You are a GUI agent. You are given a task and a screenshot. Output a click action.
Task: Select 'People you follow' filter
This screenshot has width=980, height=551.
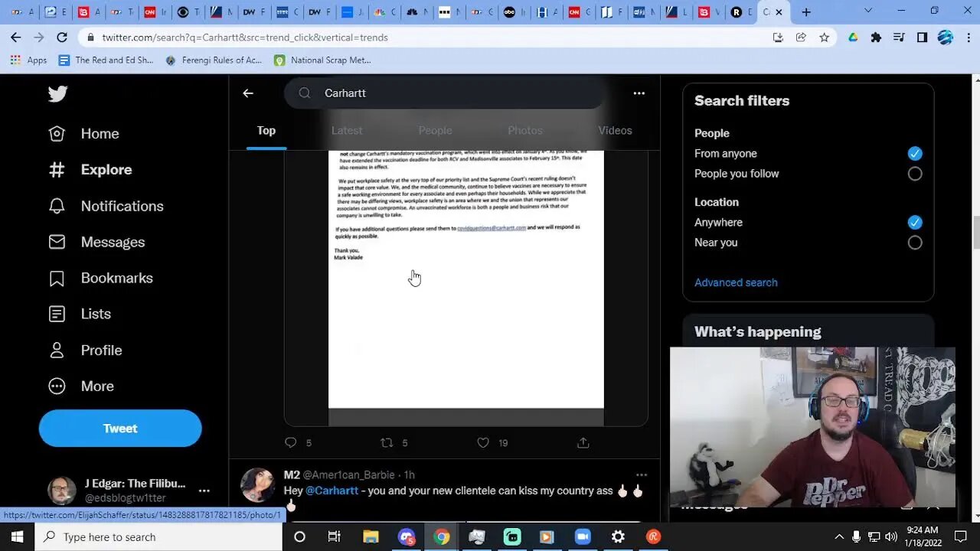tap(915, 174)
